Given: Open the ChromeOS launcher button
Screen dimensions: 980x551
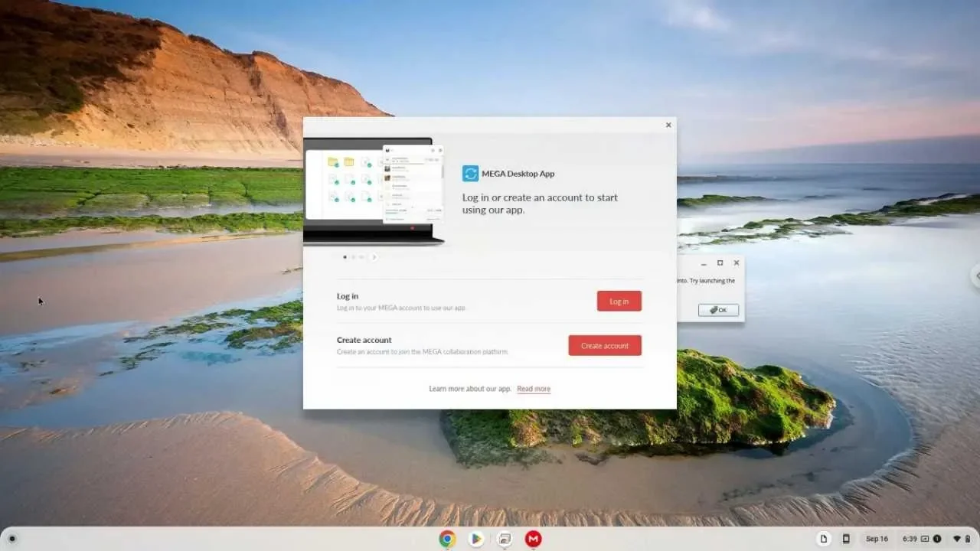Looking at the screenshot, I should [x=11, y=539].
